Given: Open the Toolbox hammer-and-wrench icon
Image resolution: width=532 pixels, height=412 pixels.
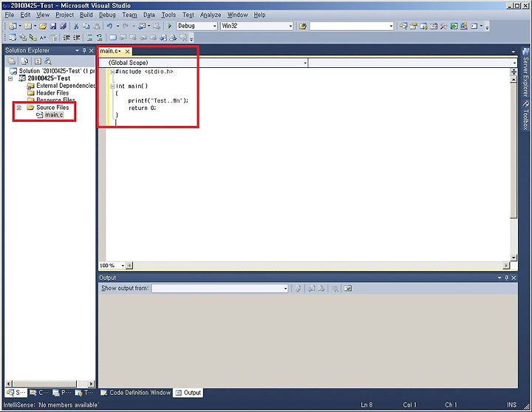Looking at the screenshot, I should click(443, 26).
